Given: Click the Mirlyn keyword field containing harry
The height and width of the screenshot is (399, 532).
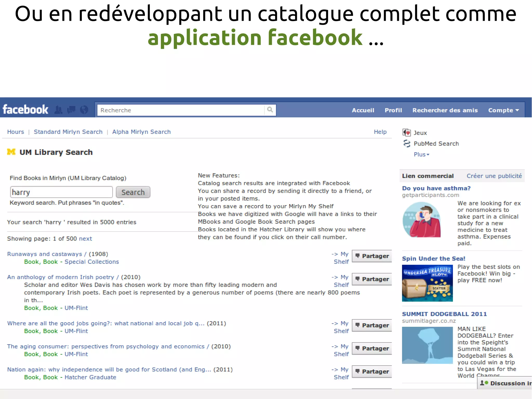Looking at the screenshot, I should [62, 192].
